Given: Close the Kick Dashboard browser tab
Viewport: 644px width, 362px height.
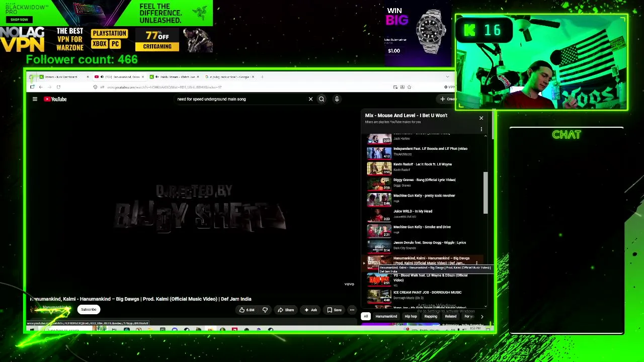Looking at the screenshot, I should click(88, 77).
